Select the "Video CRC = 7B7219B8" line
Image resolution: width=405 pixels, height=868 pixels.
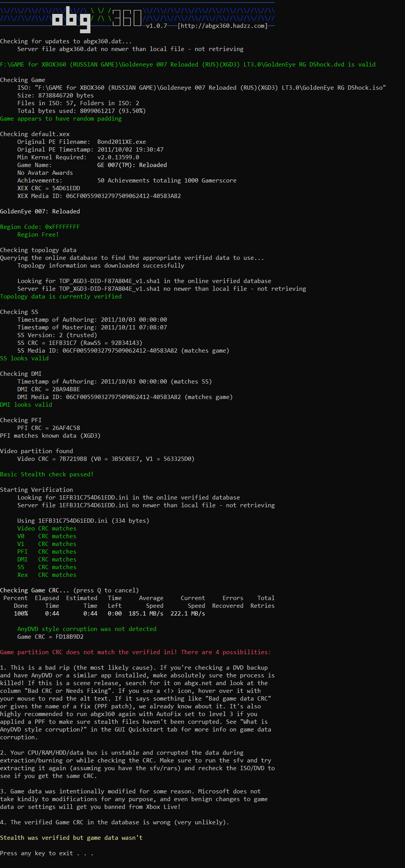106,459
